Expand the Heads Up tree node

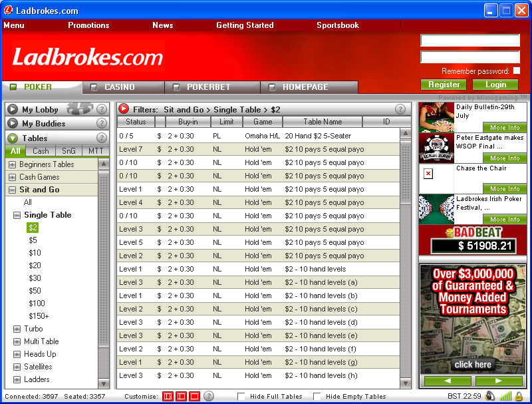[x=17, y=355]
